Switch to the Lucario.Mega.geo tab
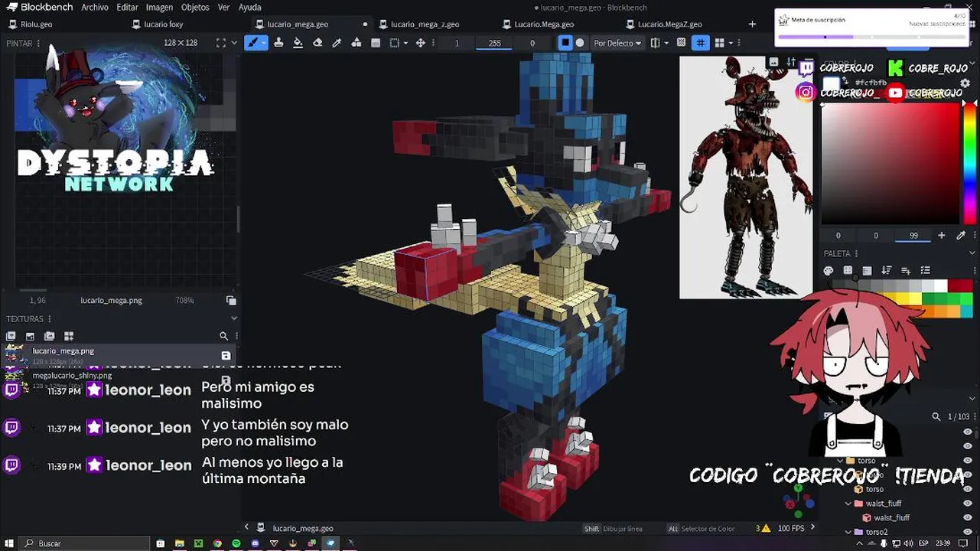This screenshot has width=980, height=551. click(x=543, y=24)
